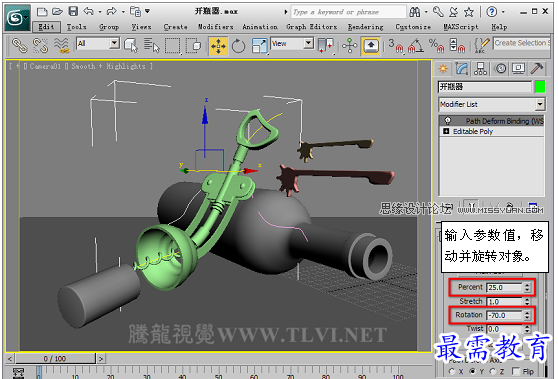Adjust the Twist spinner arrows
Screen dimensions: 558x379
pos(527,329)
